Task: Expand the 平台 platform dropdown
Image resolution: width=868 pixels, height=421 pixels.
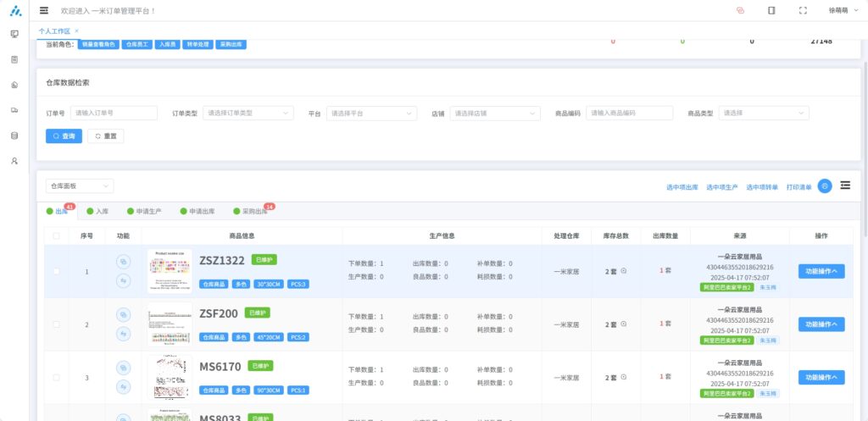Action: point(371,113)
